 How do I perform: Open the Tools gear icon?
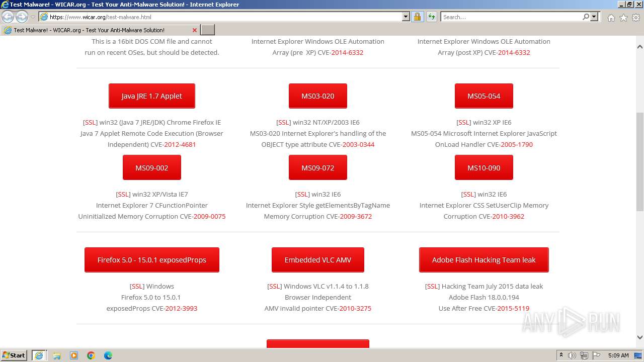point(635,18)
